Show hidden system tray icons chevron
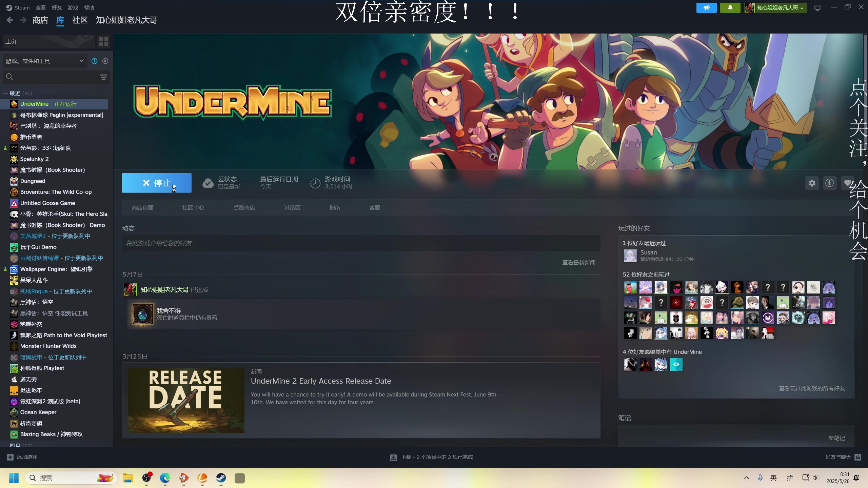 [747, 478]
